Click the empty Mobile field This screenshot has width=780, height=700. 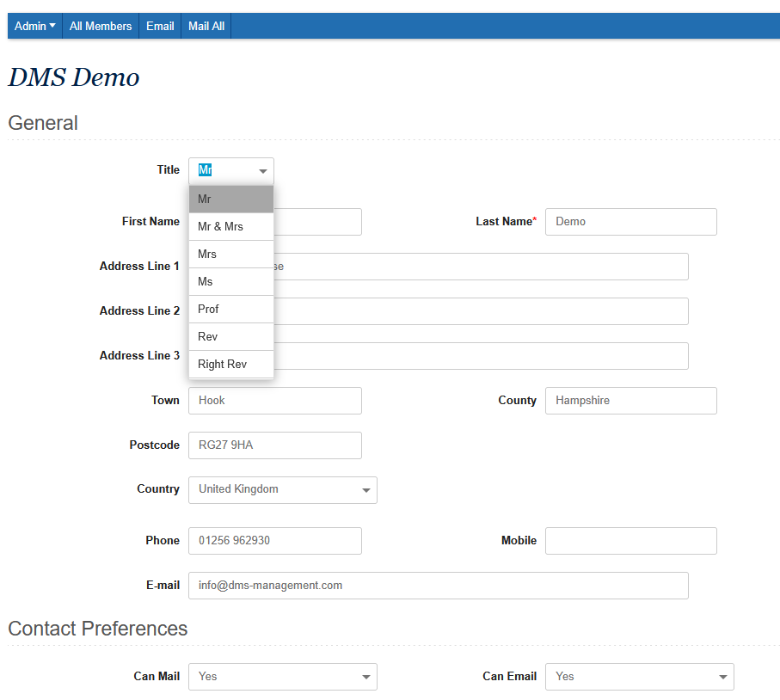630,541
